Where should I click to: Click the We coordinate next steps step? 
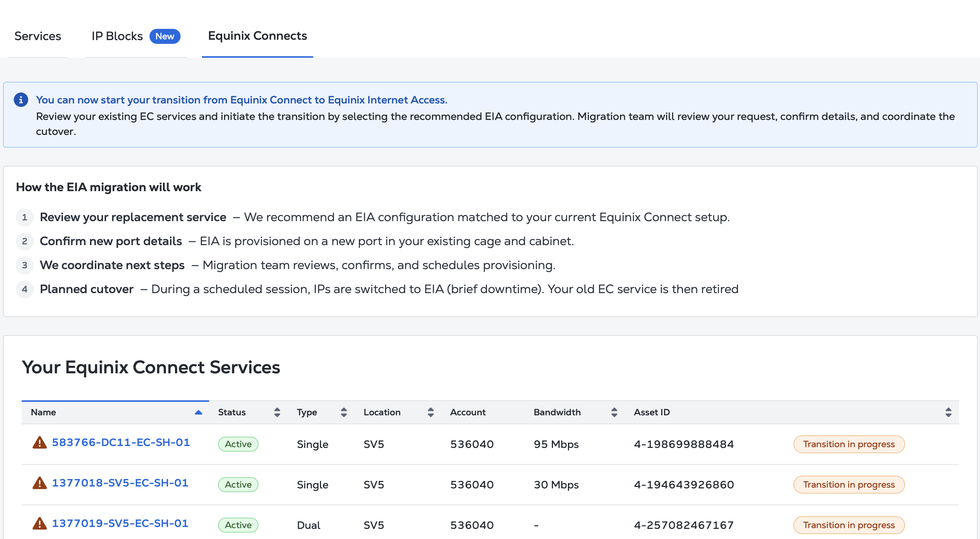[112, 265]
